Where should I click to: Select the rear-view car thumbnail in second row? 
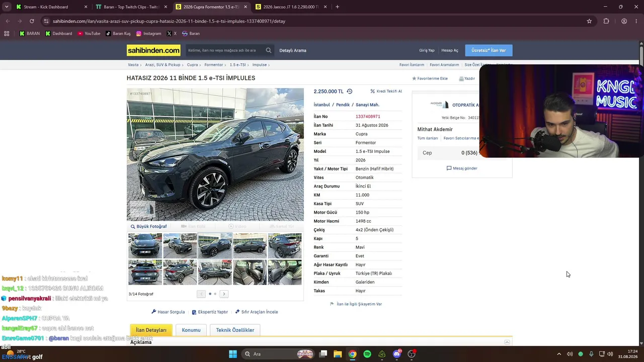point(145,272)
